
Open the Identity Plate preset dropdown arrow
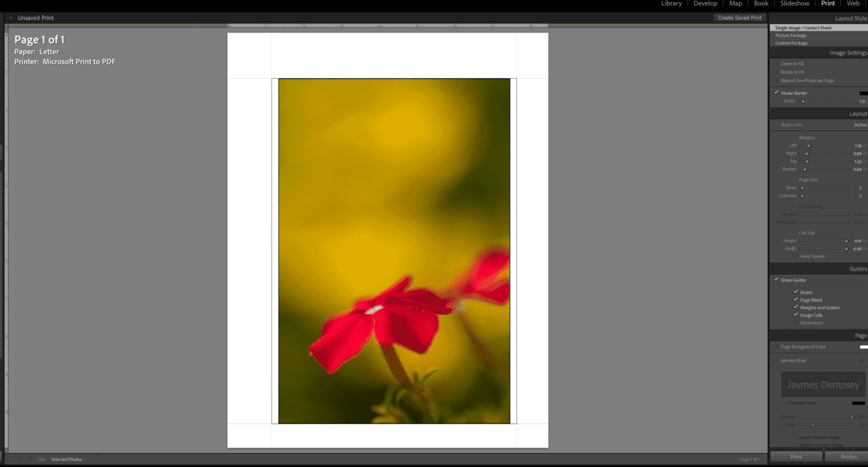(x=862, y=360)
